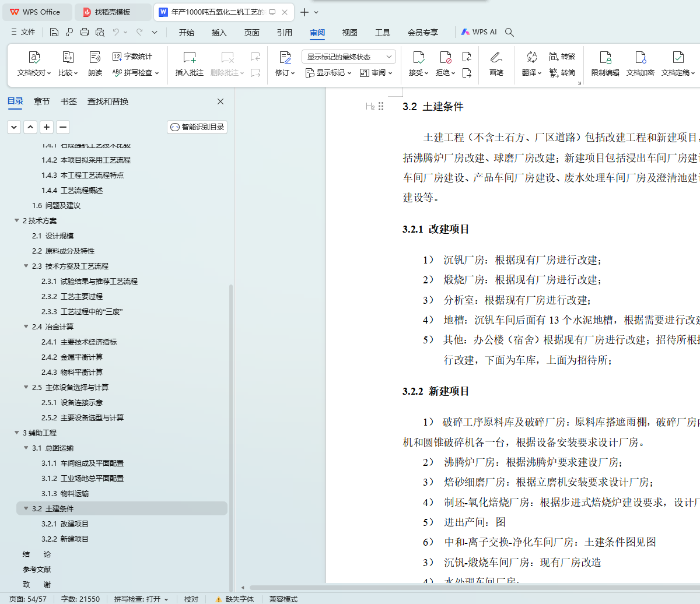Screen dimensions: 700x604
Task: Expand the quick access toolbar customize arrow
Action: point(155,32)
